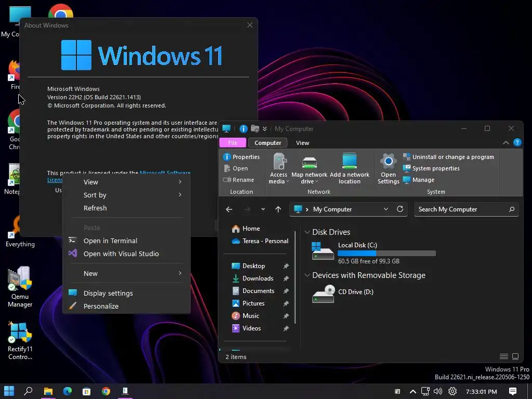Open the address bar history dropdown
The height and width of the screenshot is (399, 532).
[386, 209]
